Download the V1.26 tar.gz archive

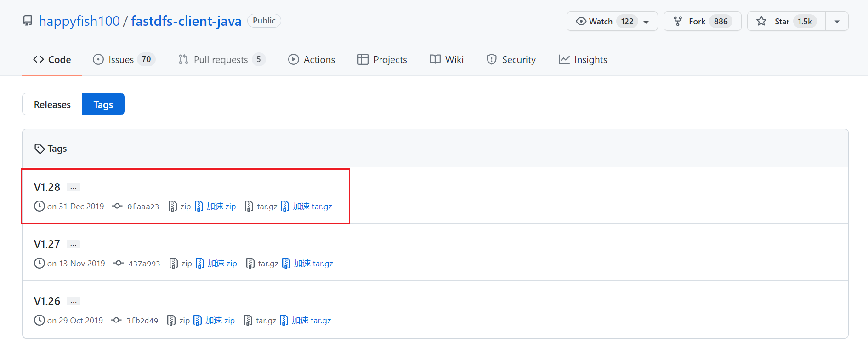(260, 320)
